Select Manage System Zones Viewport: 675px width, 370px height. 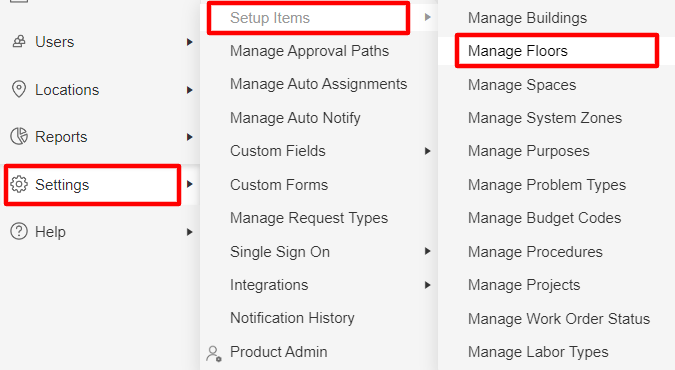tap(545, 118)
